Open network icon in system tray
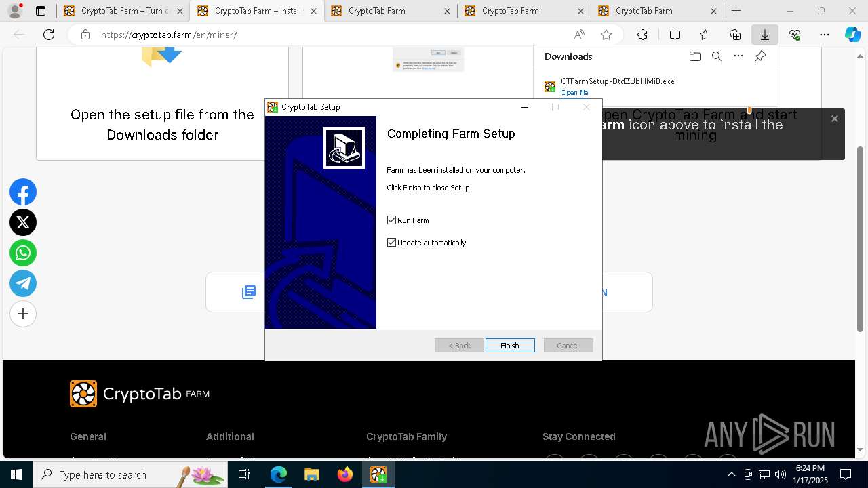This screenshot has width=868, height=488. pyautogui.click(x=764, y=474)
